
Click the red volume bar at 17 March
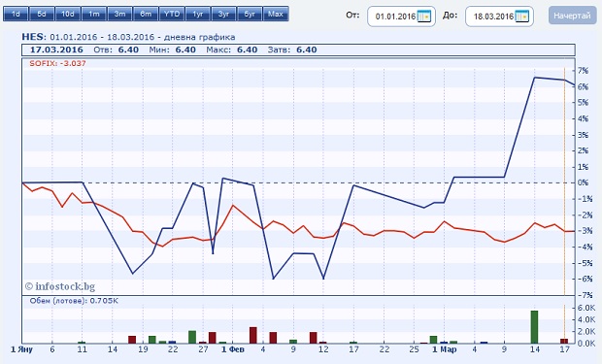pos(564,341)
